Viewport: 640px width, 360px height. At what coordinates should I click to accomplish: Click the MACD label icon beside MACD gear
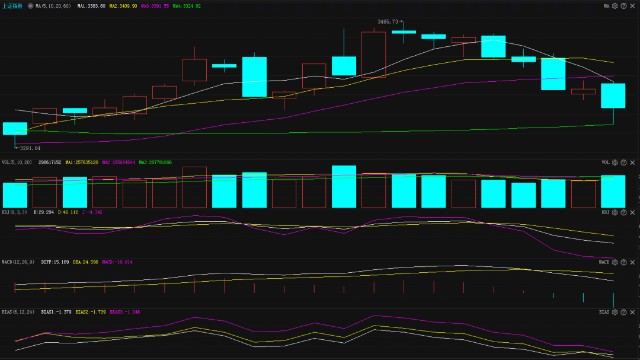[x=604, y=262]
